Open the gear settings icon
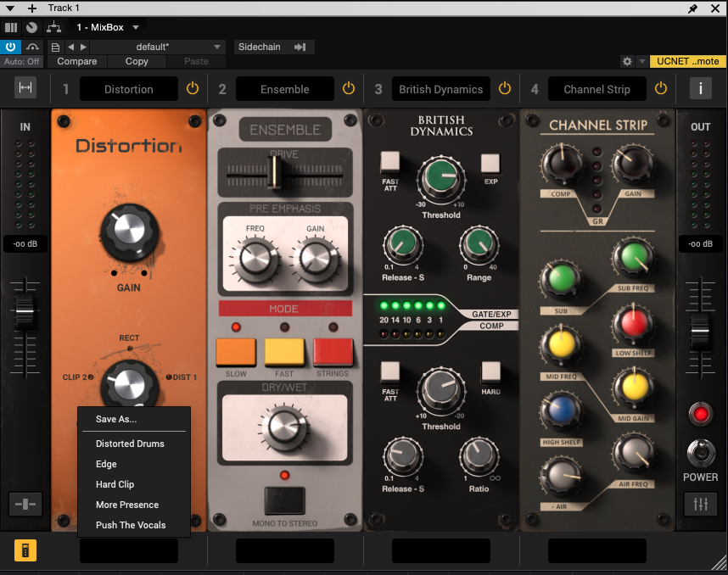The image size is (728, 575). tap(627, 61)
